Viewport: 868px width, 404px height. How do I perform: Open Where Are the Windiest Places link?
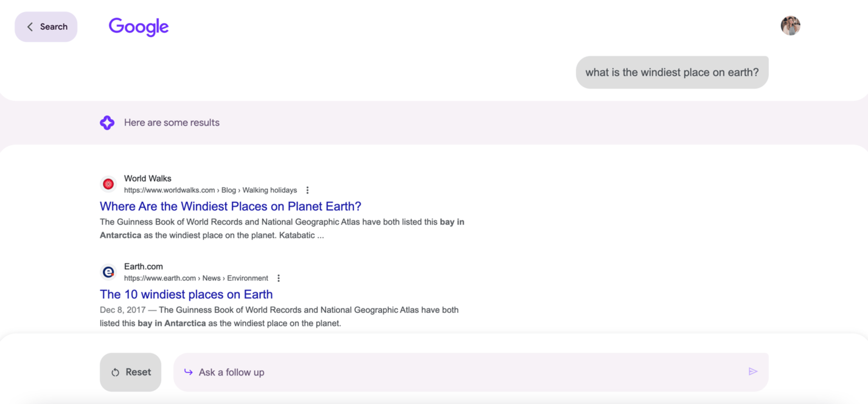click(230, 206)
